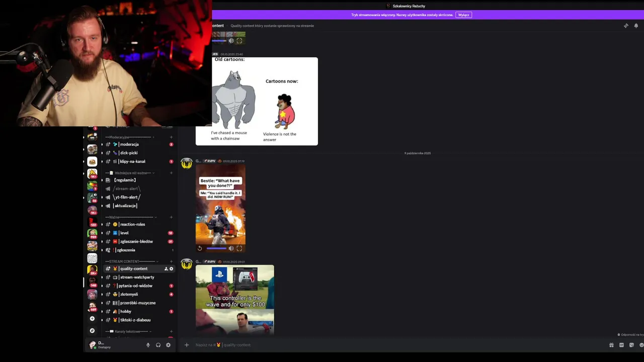Click burger server icon in server list
This screenshot has height=362, width=644.
(92, 161)
